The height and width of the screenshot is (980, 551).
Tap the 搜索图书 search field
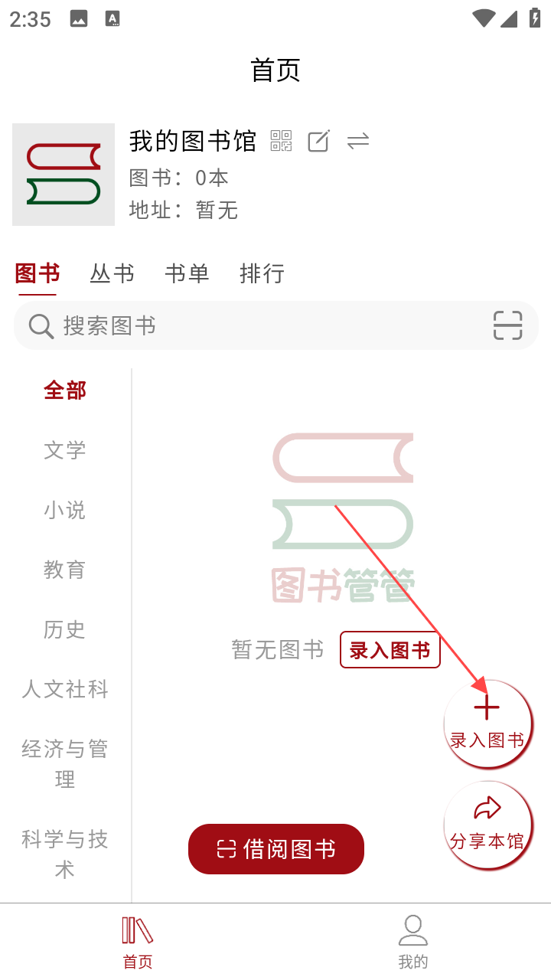276,325
